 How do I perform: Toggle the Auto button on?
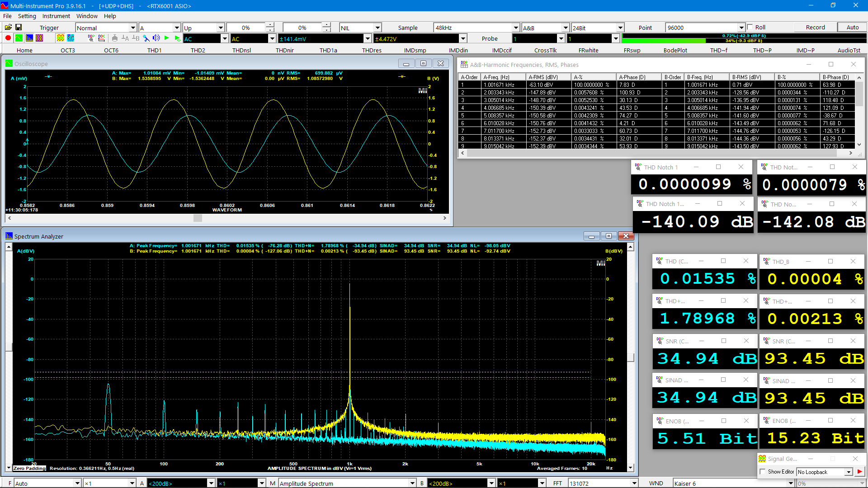pos(852,27)
